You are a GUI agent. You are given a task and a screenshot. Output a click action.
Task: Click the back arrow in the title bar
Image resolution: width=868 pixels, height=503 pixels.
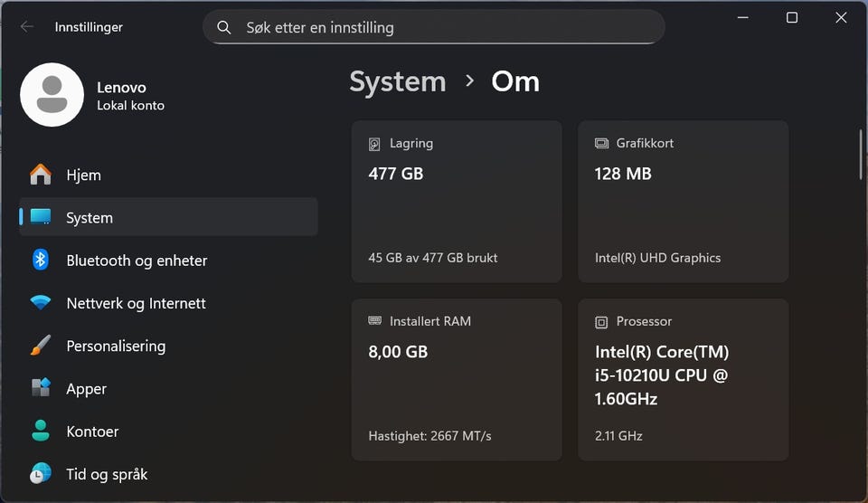coord(27,27)
